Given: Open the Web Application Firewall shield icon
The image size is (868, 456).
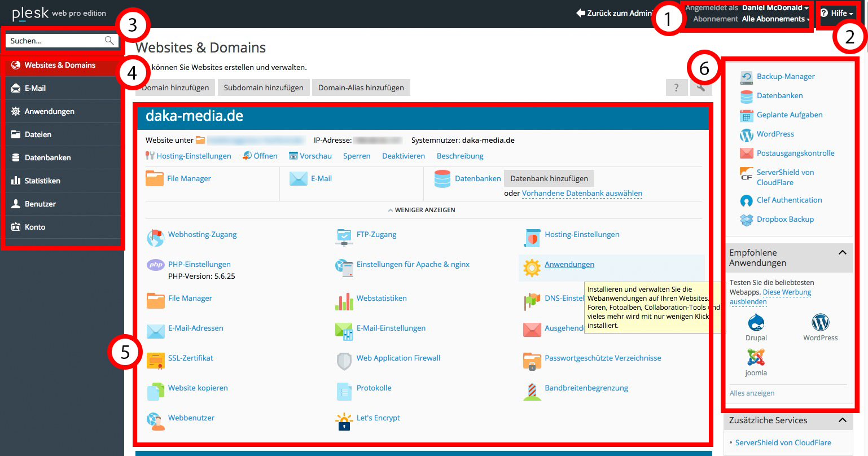Looking at the screenshot, I should pyautogui.click(x=344, y=361).
